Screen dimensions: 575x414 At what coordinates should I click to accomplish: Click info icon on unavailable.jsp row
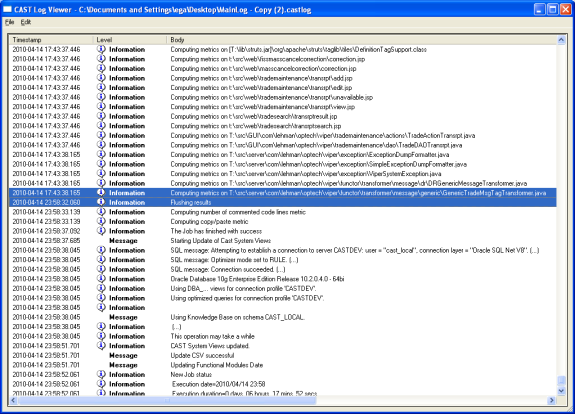pos(101,97)
